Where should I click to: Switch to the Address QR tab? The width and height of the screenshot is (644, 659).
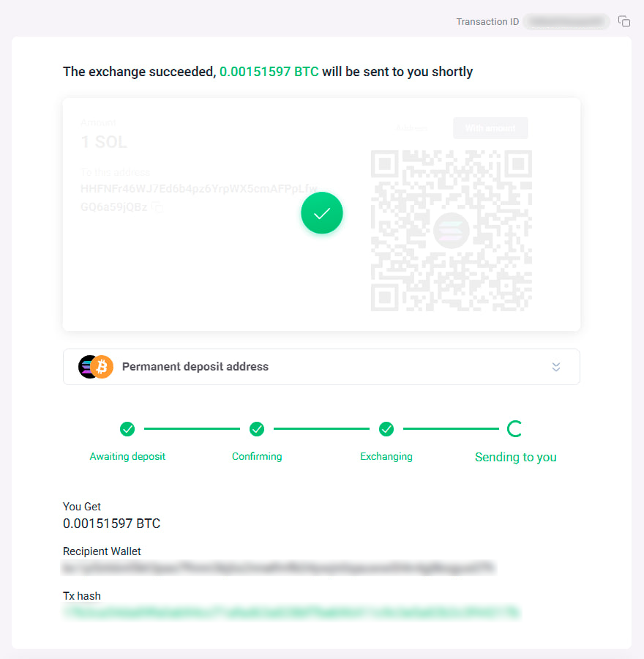click(412, 128)
